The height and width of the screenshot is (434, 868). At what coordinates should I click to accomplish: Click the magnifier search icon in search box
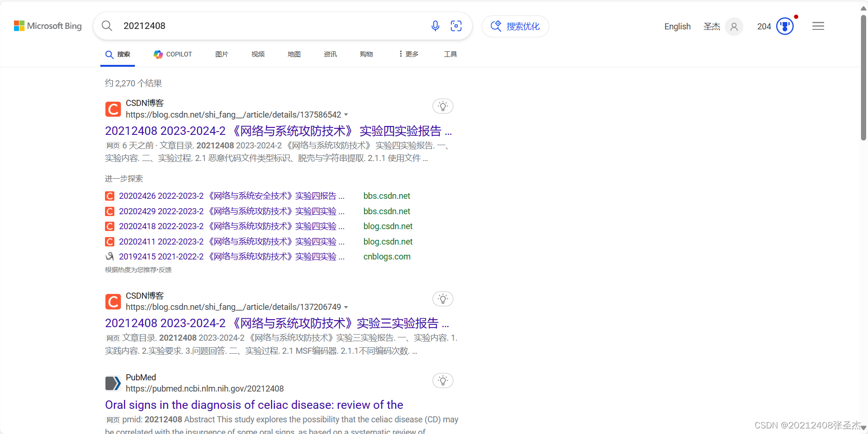click(107, 26)
